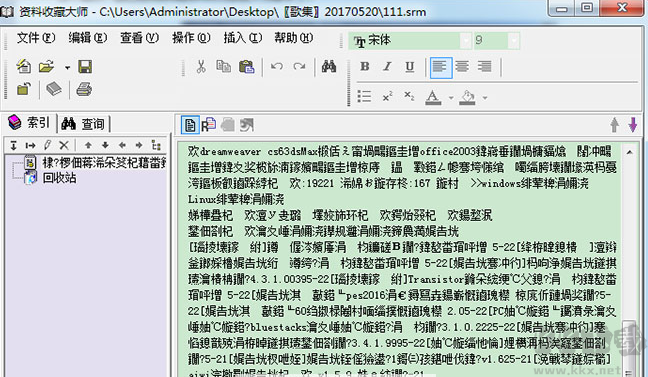
Task: Insert a bulleted list
Action: [364, 96]
